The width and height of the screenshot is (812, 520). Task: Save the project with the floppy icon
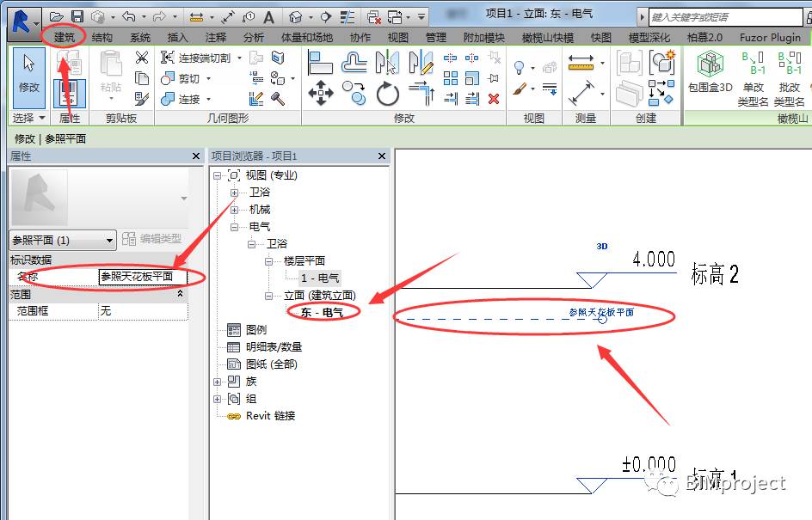pyautogui.click(x=77, y=17)
